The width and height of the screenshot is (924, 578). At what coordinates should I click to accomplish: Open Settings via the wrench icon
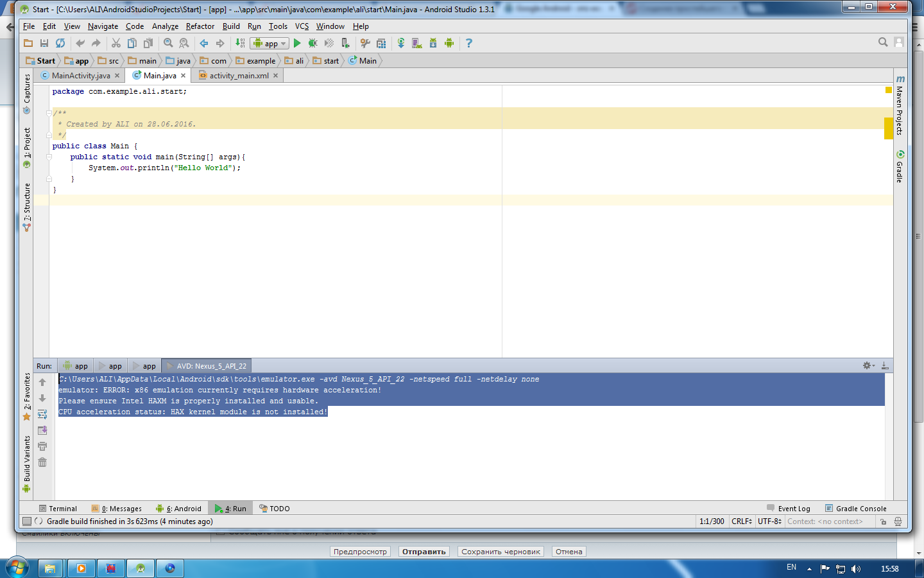click(365, 43)
